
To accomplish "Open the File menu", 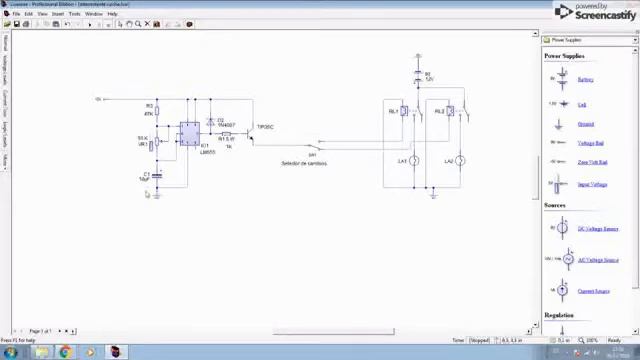I will point(16,14).
